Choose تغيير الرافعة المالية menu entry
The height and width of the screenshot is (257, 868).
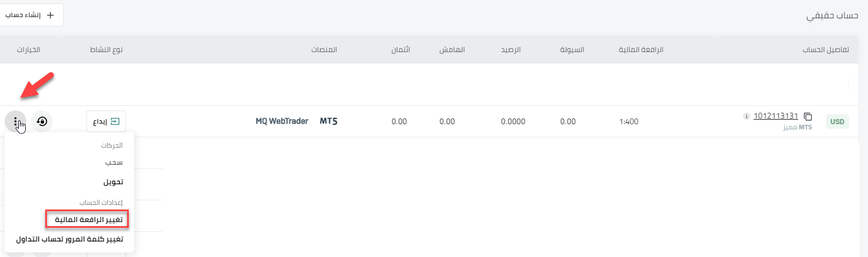[x=87, y=219]
